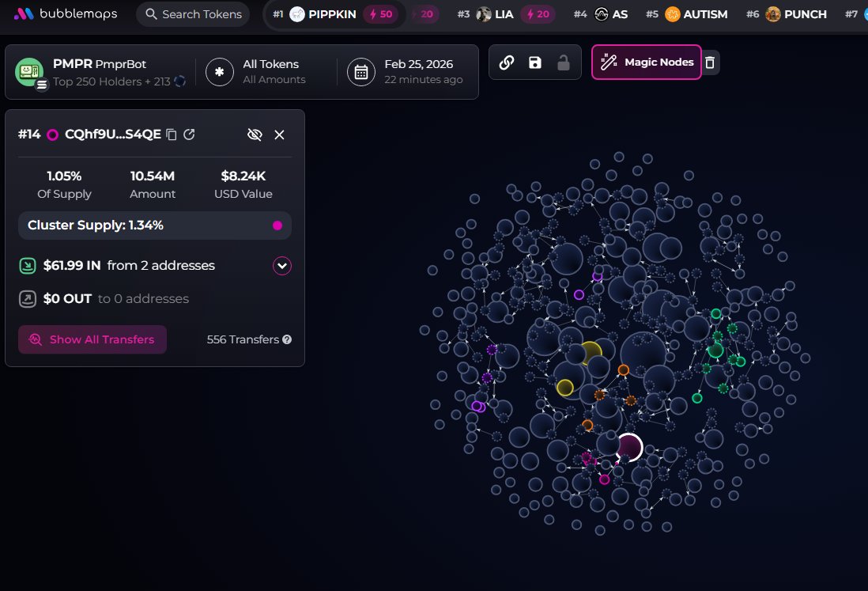Click the Magic Nodes button
The image size is (868, 591).
647,62
